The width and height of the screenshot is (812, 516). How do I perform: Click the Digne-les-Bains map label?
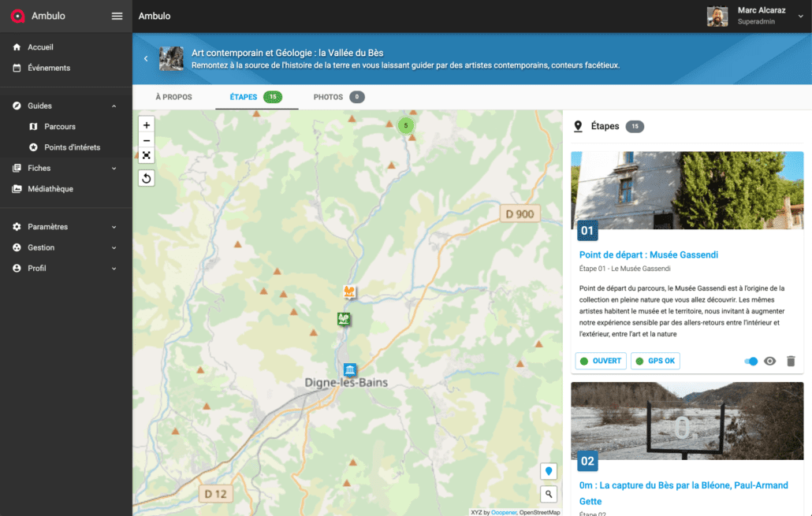346,383
